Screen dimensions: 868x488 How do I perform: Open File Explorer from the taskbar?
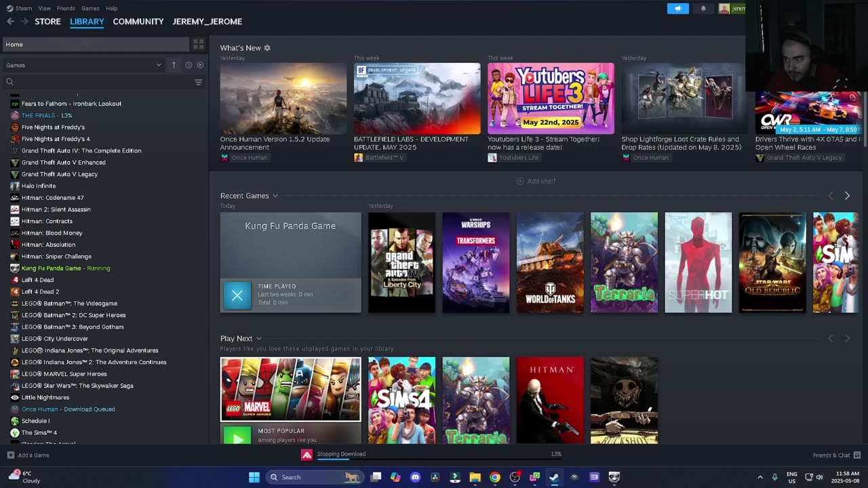(475, 477)
